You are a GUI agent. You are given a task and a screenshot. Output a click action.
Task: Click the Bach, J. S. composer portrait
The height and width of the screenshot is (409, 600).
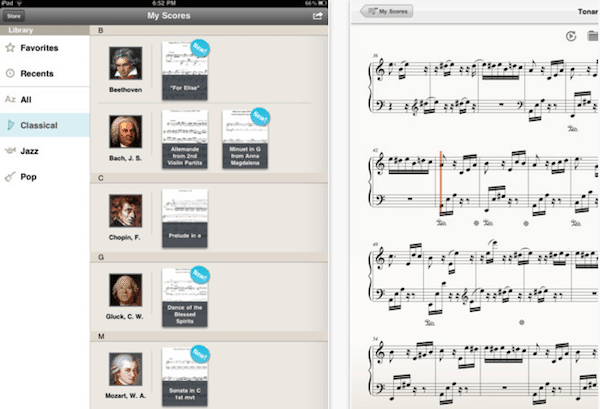coord(125,132)
